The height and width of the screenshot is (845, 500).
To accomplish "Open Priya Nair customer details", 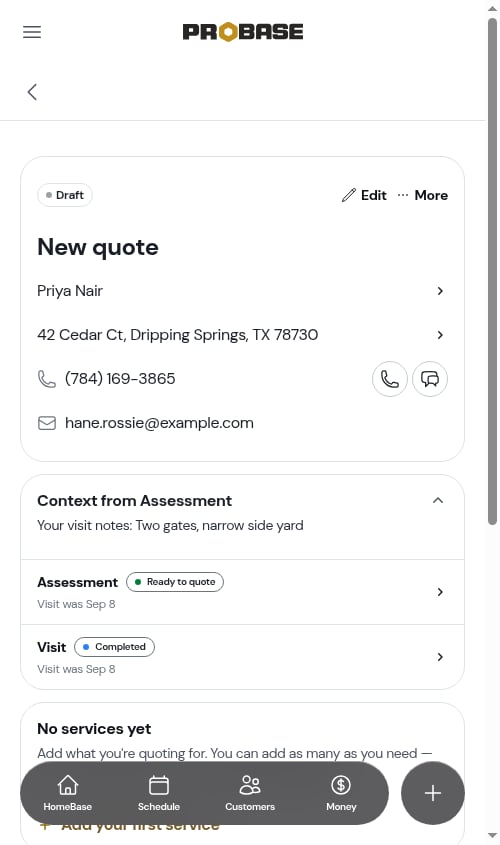I will 242,291.
